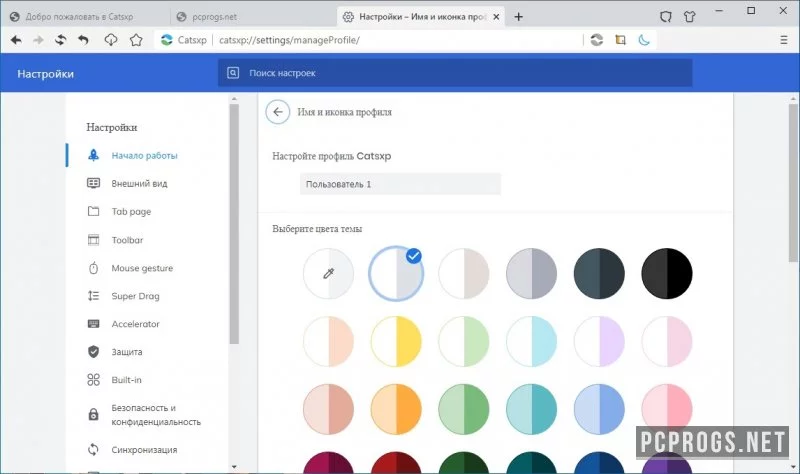Screen dimensions: 800x474
Task: Open Mouse gesture settings section
Action: (142, 268)
